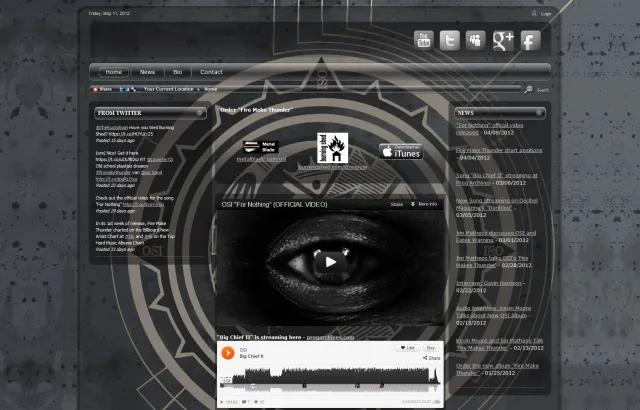Click the #firemakethunder hashtag link
640x410 pixels.
tap(113, 173)
